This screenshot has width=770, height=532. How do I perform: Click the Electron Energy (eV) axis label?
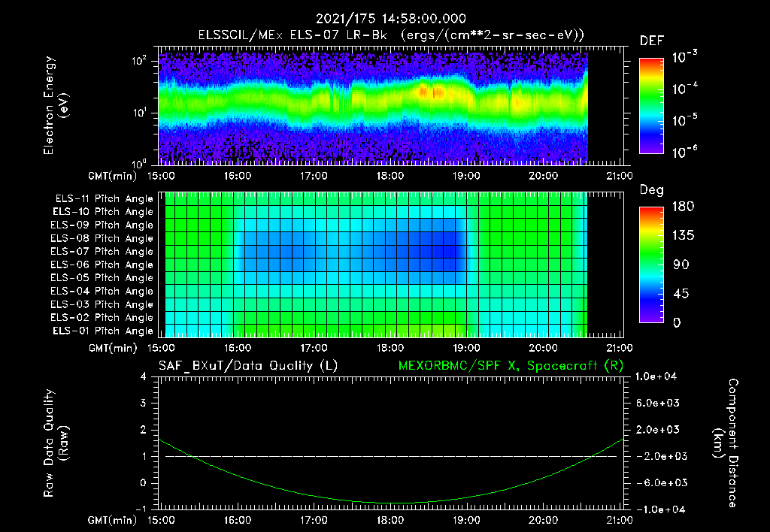[56, 105]
